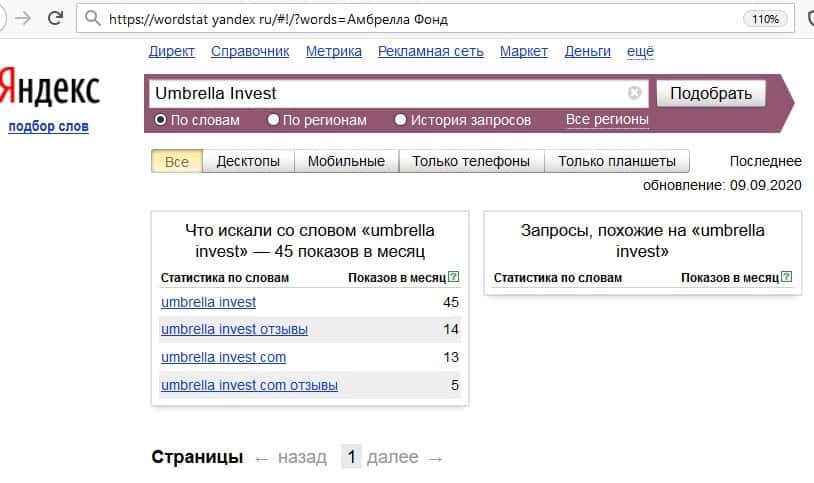The height and width of the screenshot is (483, 814).
Task: Open the "umbrella invest отзывы" query link
Action: 234,329
